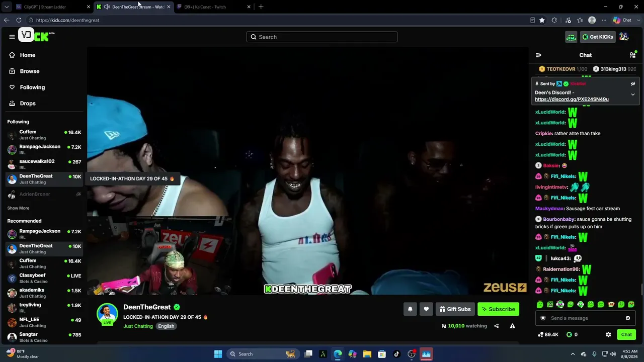
Task: Open browser extensions puzzle icon
Action: 554,20
